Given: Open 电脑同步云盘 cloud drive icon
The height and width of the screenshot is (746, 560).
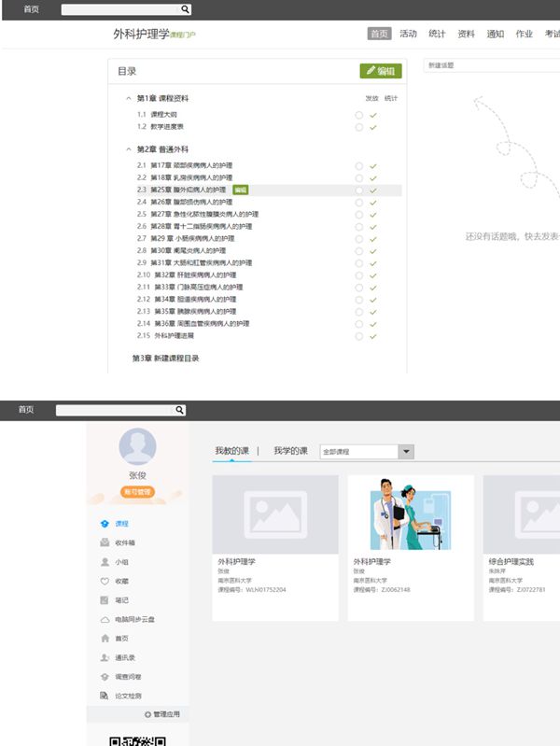Looking at the screenshot, I should pos(105,619).
